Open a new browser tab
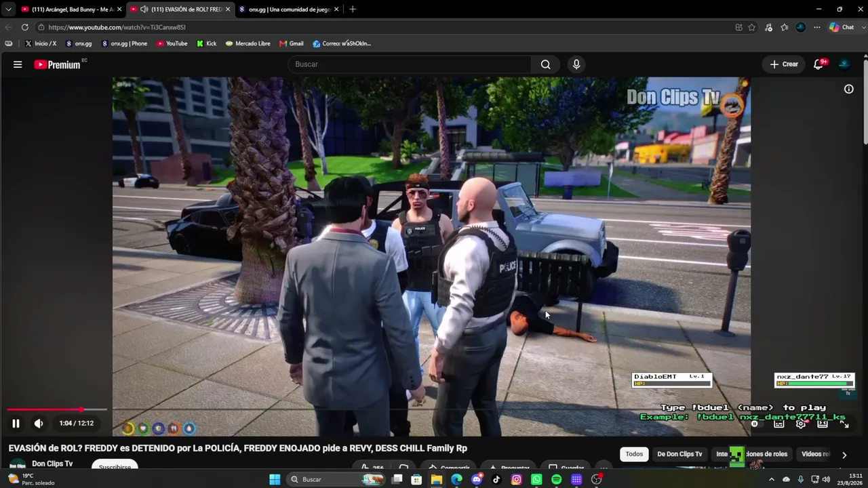The height and width of the screenshot is (488, 868). [x=352, y=9]
